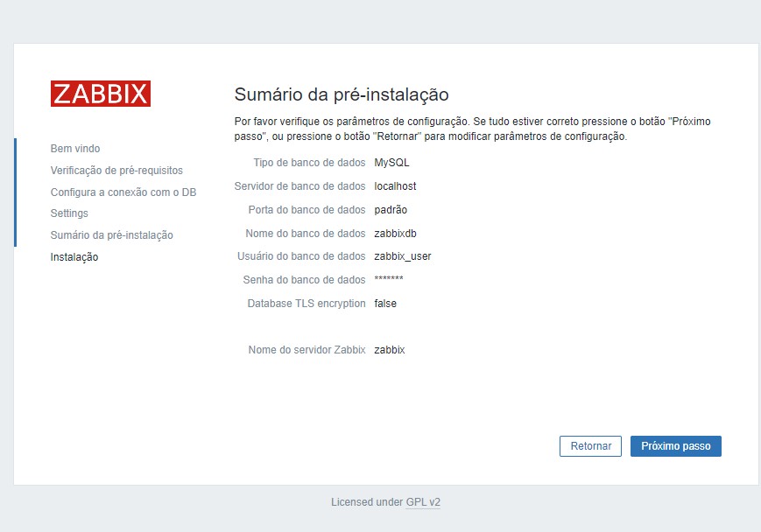761x532 pixels.
Task: Click the Retornar button
Action: [x=590, y=445]
